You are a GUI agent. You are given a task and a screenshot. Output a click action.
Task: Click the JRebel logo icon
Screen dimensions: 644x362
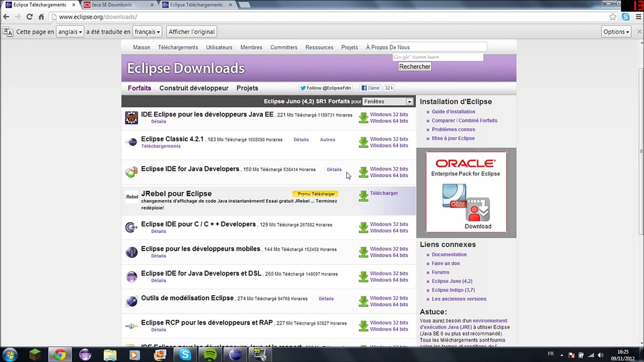tap(131, 197)
